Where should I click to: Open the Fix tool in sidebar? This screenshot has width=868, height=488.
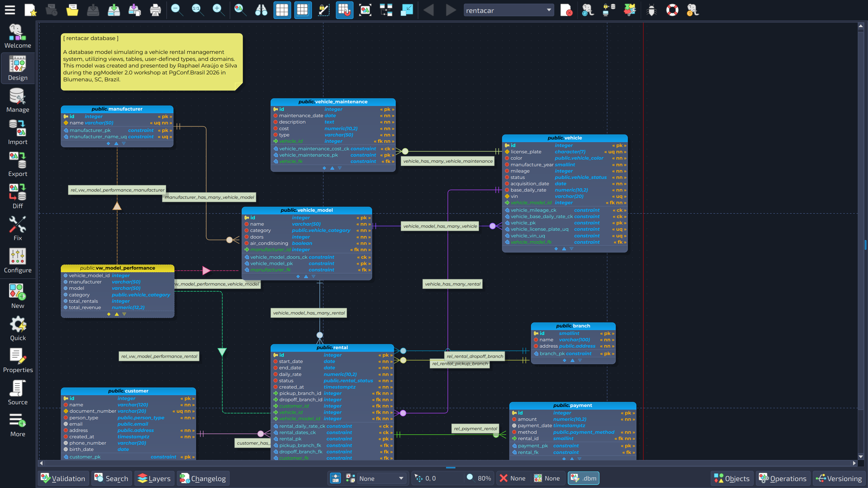tap(17, 229)
